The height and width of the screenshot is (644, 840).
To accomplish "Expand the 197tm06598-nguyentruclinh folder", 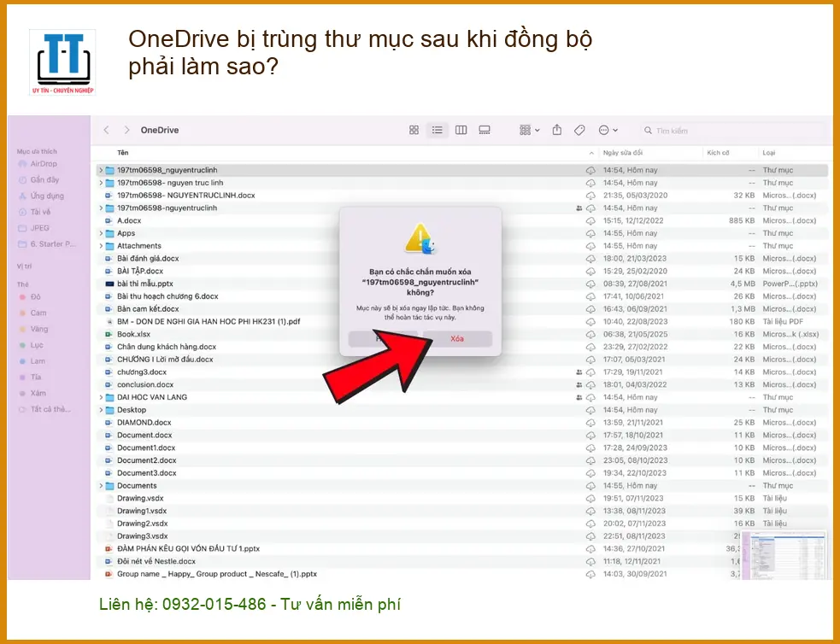I will click(101, 208).
